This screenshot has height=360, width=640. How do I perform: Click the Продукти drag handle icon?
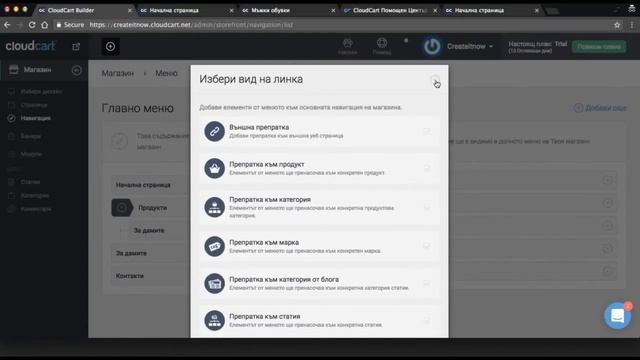(122, 208)
